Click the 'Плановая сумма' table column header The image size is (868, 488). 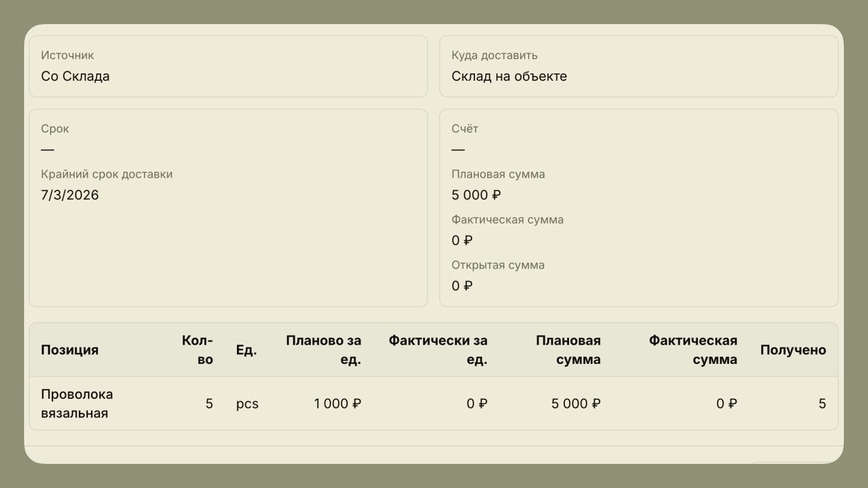pos(568,350)
